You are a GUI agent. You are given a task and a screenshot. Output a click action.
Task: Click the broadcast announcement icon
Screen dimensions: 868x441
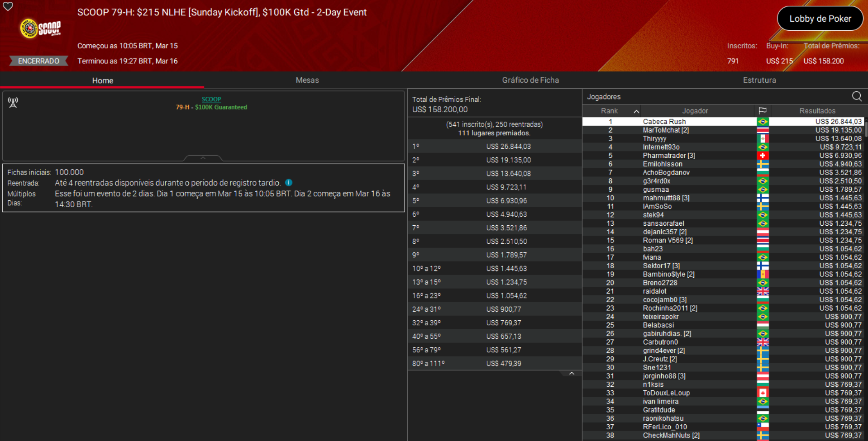click(x=13, y=103)
